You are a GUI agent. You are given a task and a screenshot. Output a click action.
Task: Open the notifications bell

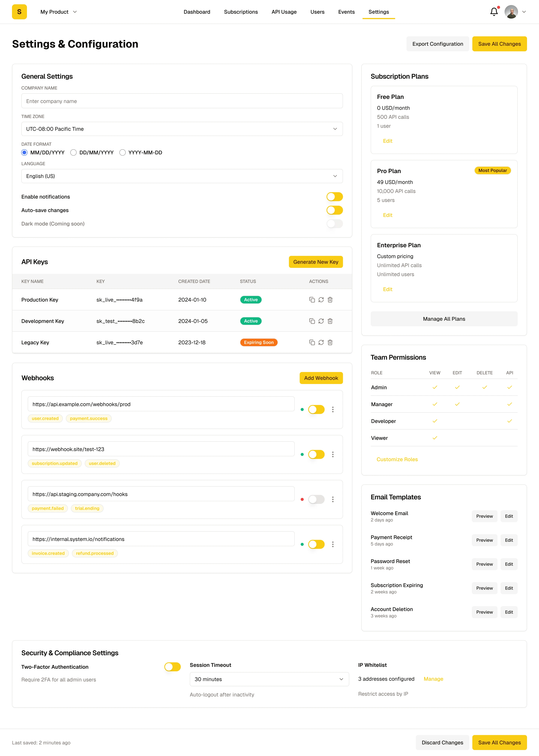click(494, 12)
